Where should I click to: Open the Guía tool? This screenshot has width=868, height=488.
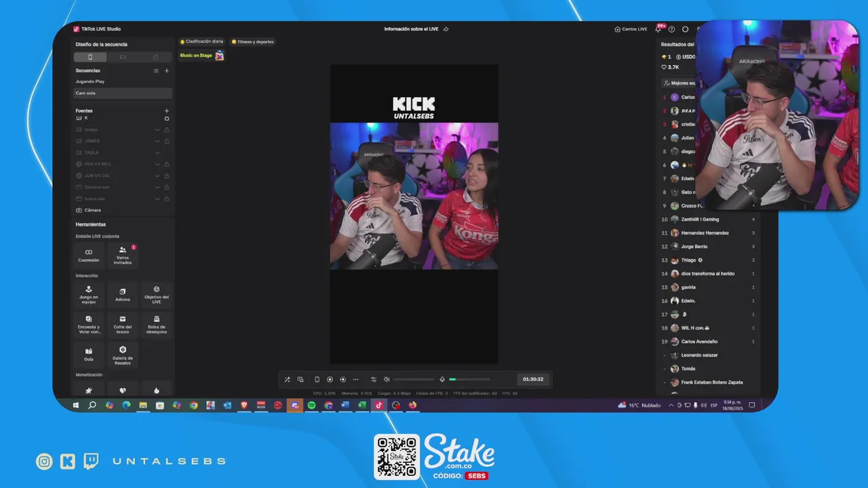pos(89,354)
